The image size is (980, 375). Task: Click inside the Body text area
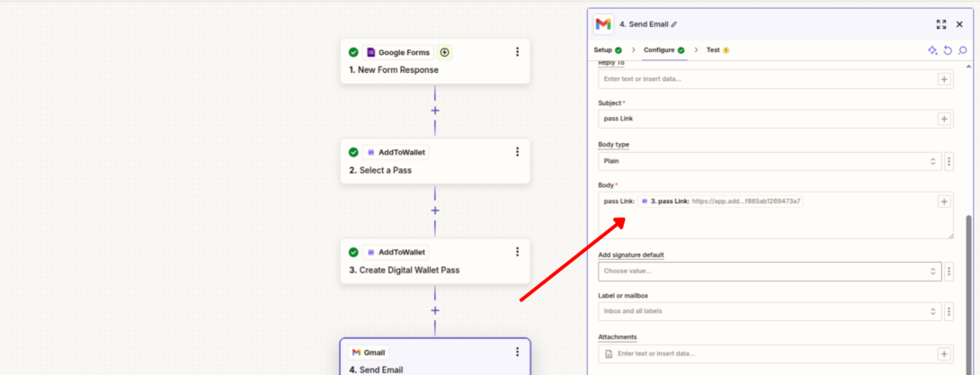(x=776, y=216)
